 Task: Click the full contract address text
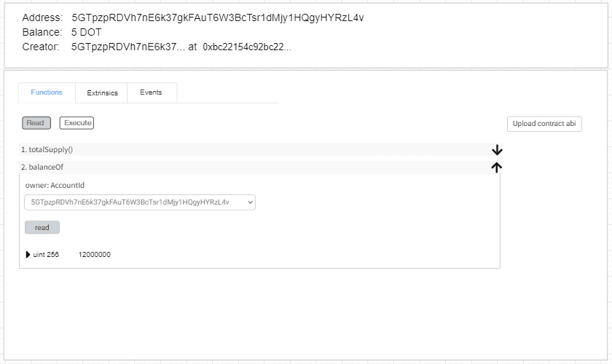pyautogui.click(x=217, y=17)
